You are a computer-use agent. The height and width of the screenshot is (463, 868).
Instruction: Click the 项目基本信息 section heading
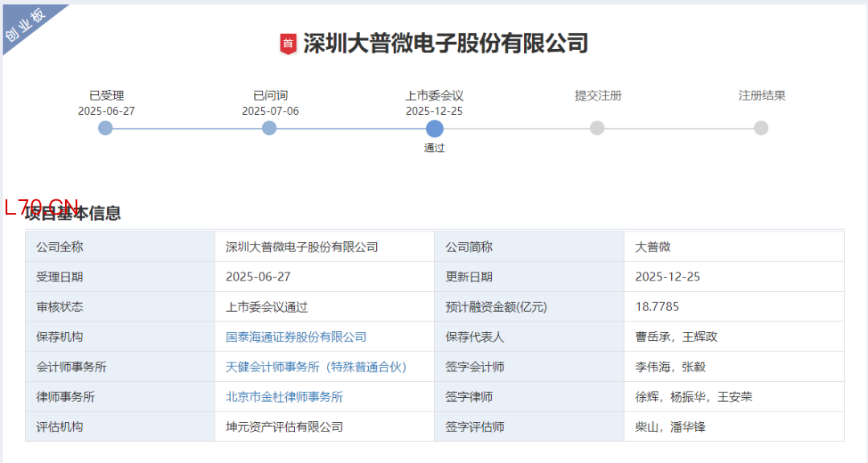point(72,213)
